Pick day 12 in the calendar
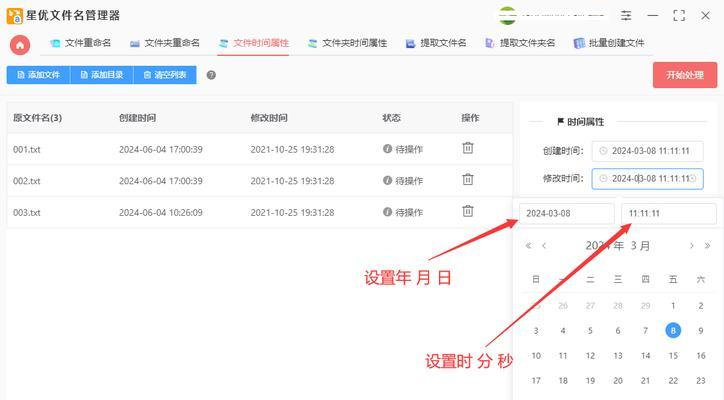 click(x=590, y=356)
